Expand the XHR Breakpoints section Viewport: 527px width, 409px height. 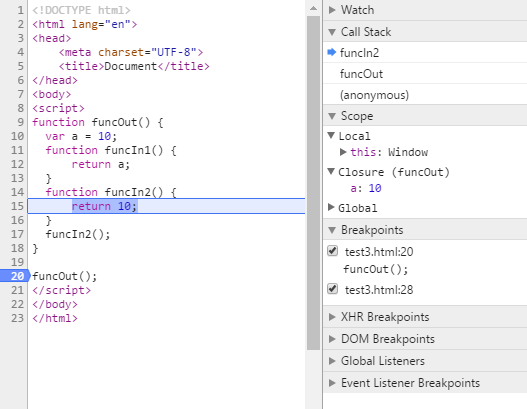coord(332,317)
